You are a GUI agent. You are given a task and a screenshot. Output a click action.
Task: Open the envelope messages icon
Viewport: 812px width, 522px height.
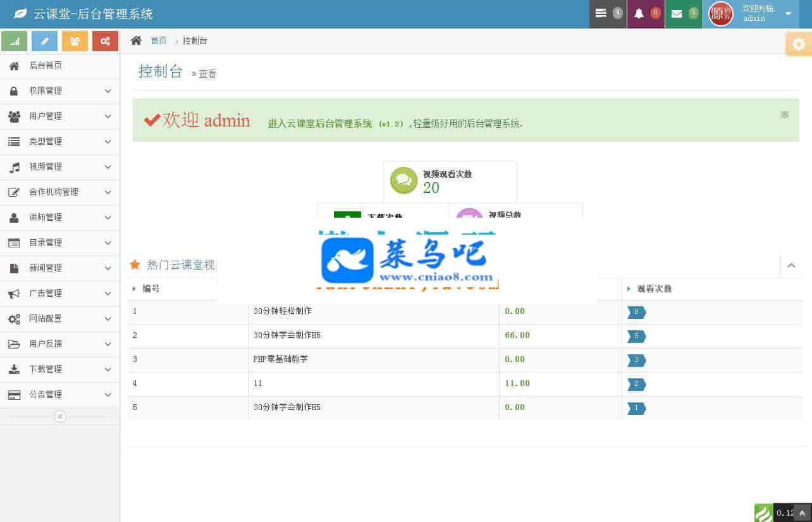click(683, 13)
